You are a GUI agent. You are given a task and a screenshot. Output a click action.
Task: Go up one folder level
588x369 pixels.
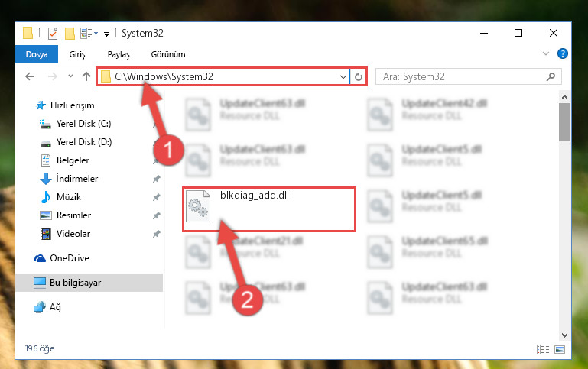86,76
